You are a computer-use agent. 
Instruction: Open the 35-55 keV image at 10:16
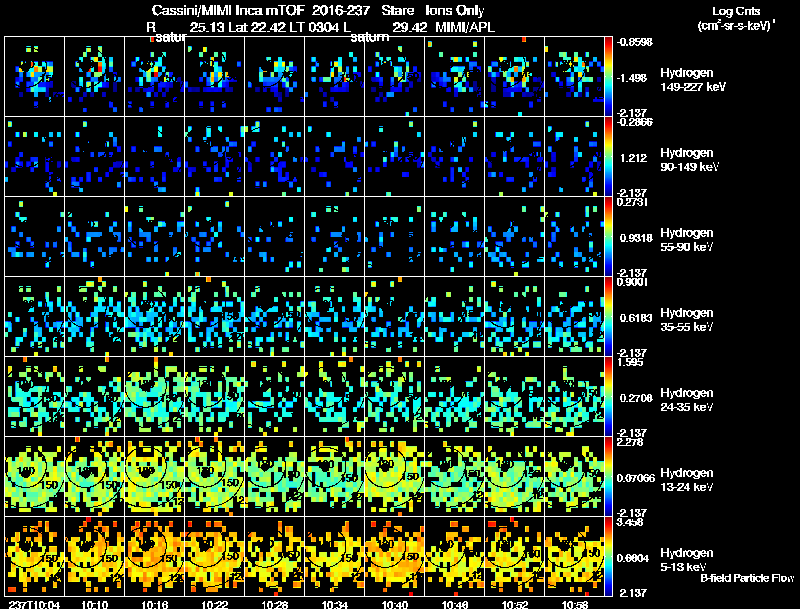tap(155, 316)
